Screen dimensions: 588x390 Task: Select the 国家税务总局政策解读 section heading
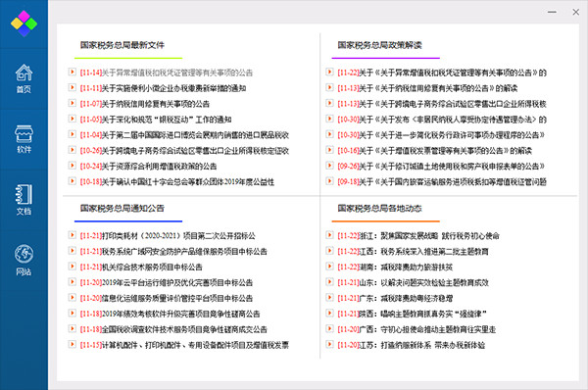(379, 45)
